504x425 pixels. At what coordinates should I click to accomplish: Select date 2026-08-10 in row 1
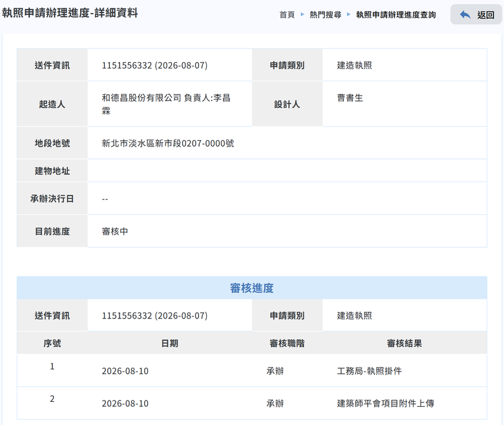125,371
